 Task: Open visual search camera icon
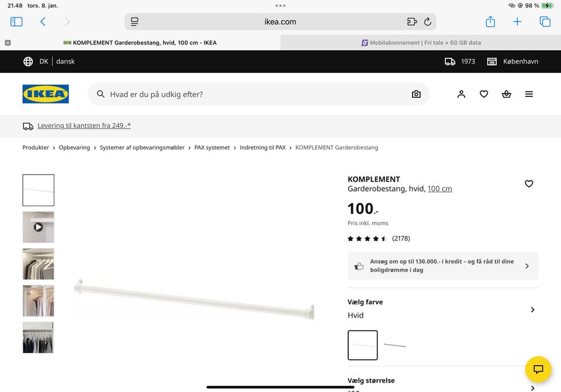click(416, 94)
